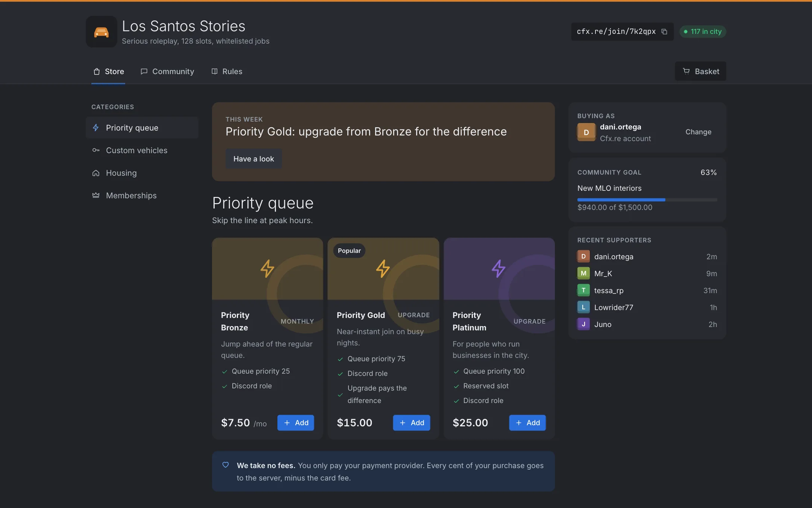Copy the cfx.re join link
812x508 pixels.
pyautogui.click(x=664, y=32)
